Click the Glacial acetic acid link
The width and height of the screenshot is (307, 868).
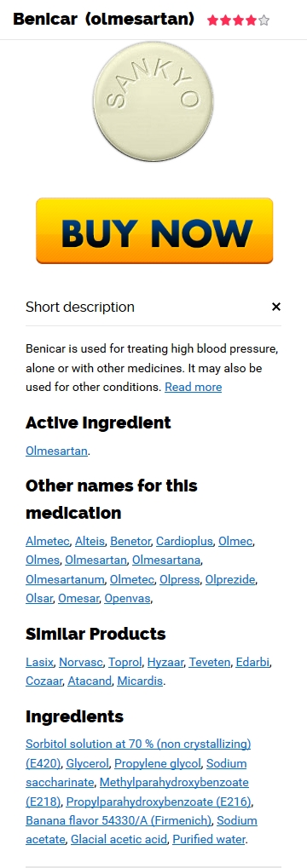[119, 839]
